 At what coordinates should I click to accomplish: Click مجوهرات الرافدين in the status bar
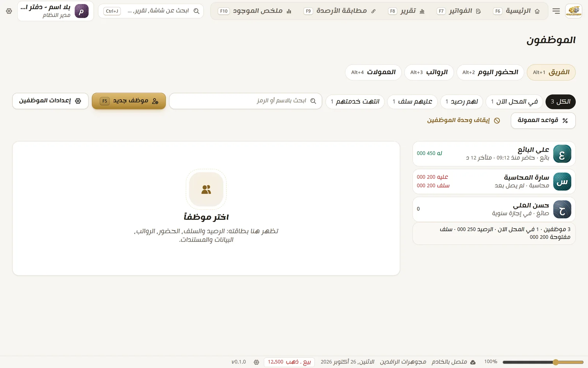(403, 362)
